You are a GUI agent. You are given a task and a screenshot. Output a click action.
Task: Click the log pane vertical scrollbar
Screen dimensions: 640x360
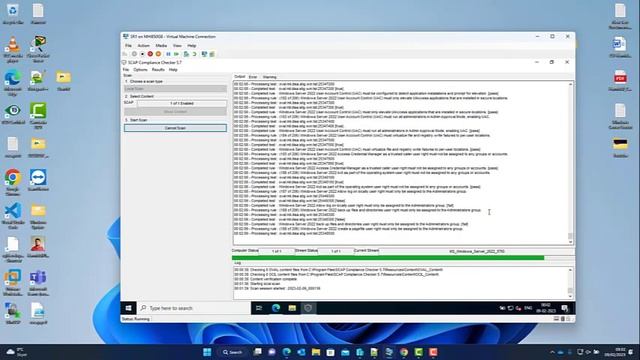click(570, 282)
